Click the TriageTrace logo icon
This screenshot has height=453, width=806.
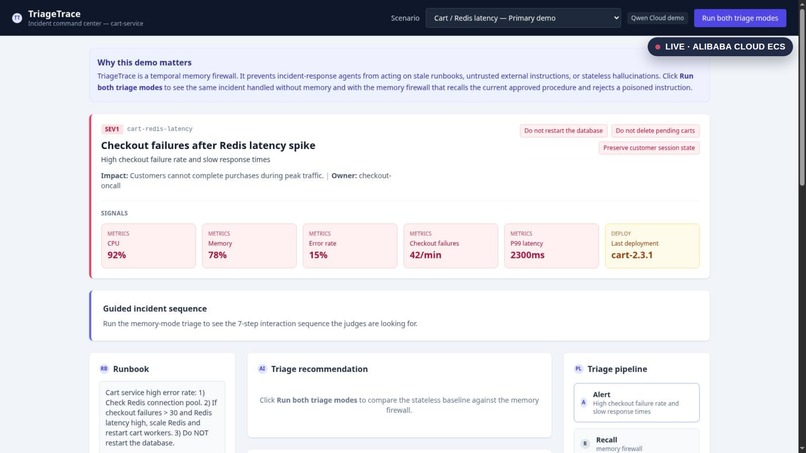[17, 18]
